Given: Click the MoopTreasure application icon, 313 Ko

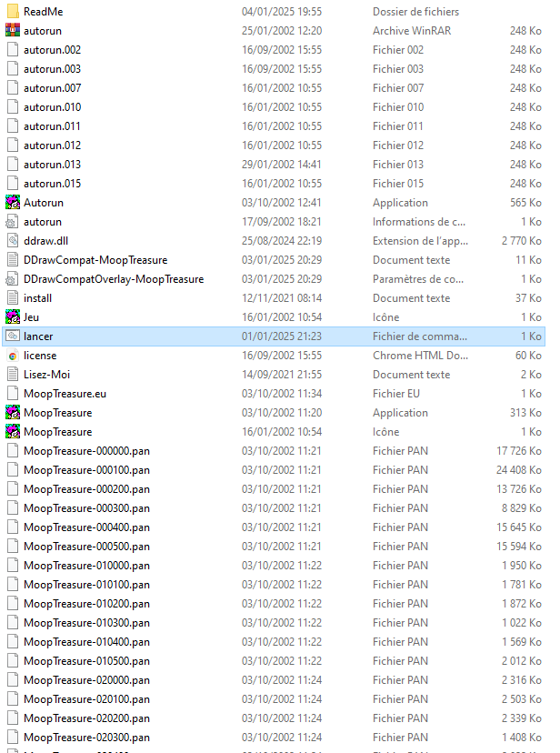Looking at the screenshot, I should click(x=13, y=413).
